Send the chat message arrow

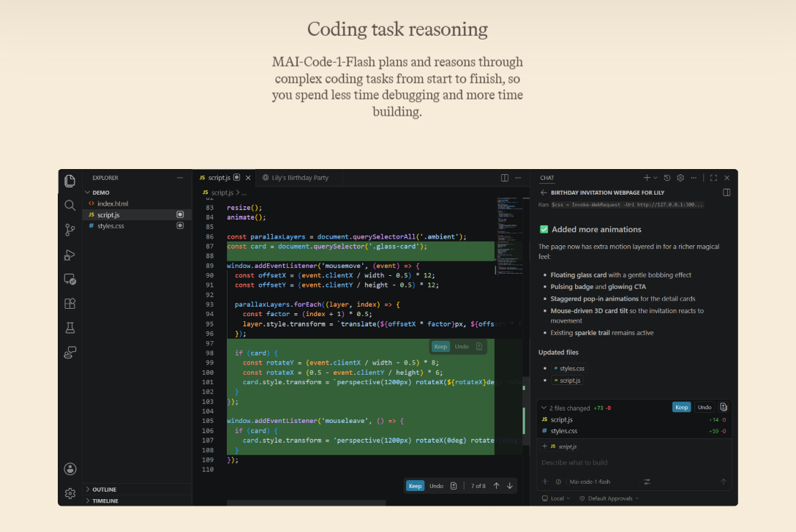click(724, 482)
